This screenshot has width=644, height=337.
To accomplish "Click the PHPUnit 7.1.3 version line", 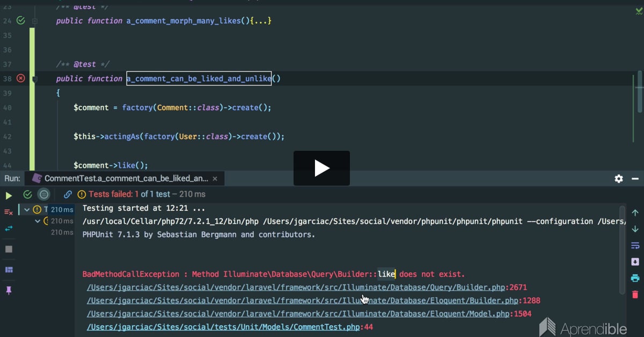I will coord(199,235).
